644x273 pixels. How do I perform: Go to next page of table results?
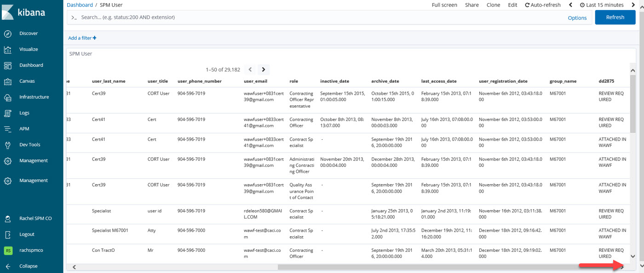point(264,70)
